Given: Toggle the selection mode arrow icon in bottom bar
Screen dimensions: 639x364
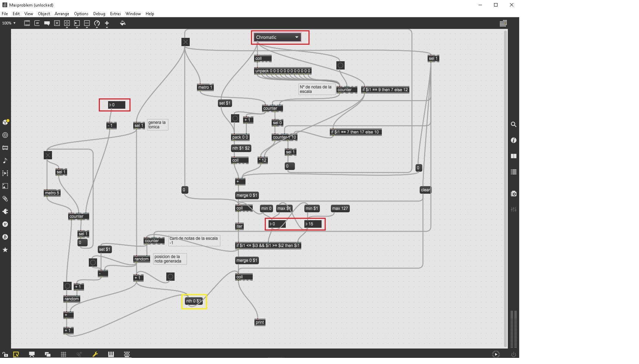Looking at the screenshot, I should tap(16, 354).
